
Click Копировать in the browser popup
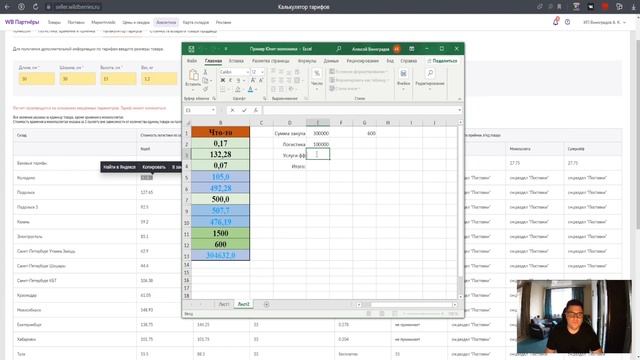coord(154,167)
